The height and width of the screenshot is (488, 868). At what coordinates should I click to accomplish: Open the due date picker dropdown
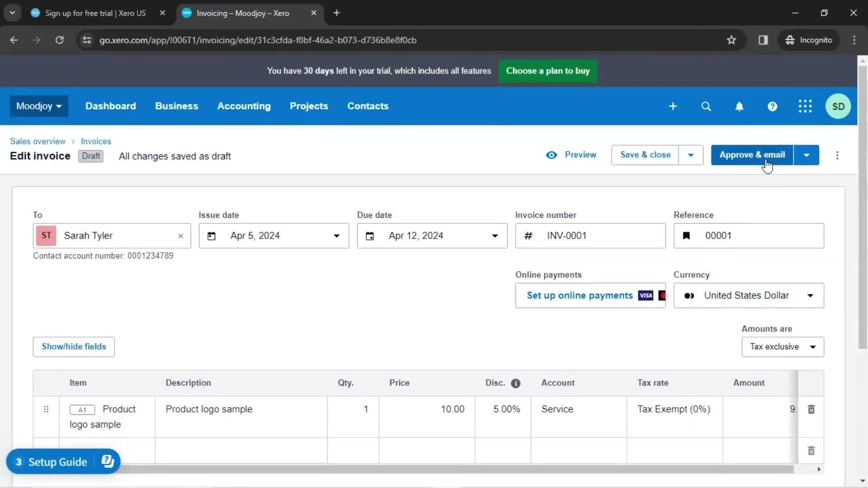(x=495, y=236)
